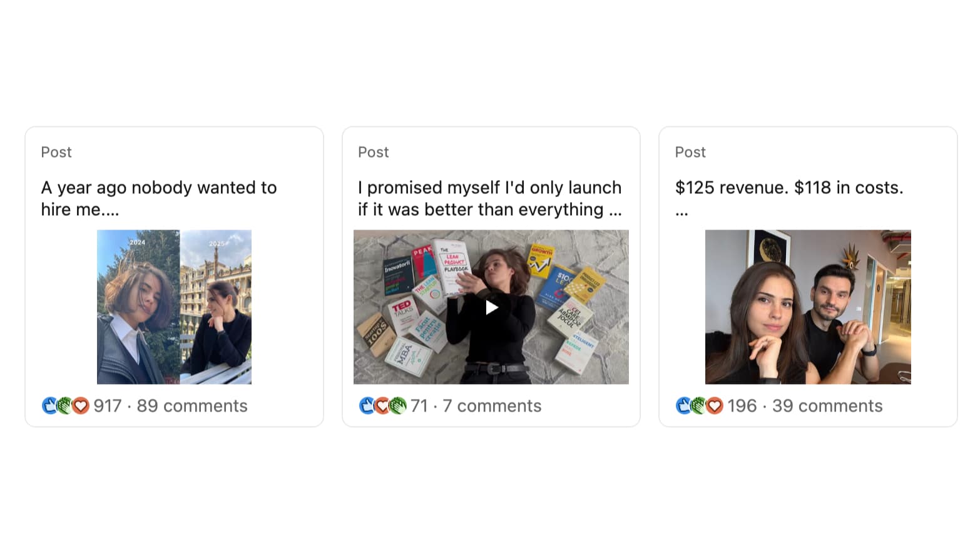The image size is (980, 551).
Task: Click the heart reaction icon on the 917 post
Action: tap(81, 406)
